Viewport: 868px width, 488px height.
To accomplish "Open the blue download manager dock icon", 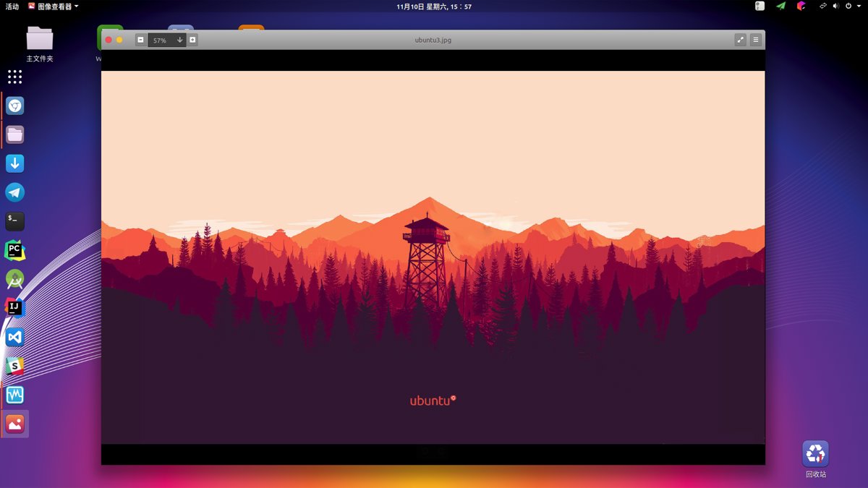I will (15, 163).
